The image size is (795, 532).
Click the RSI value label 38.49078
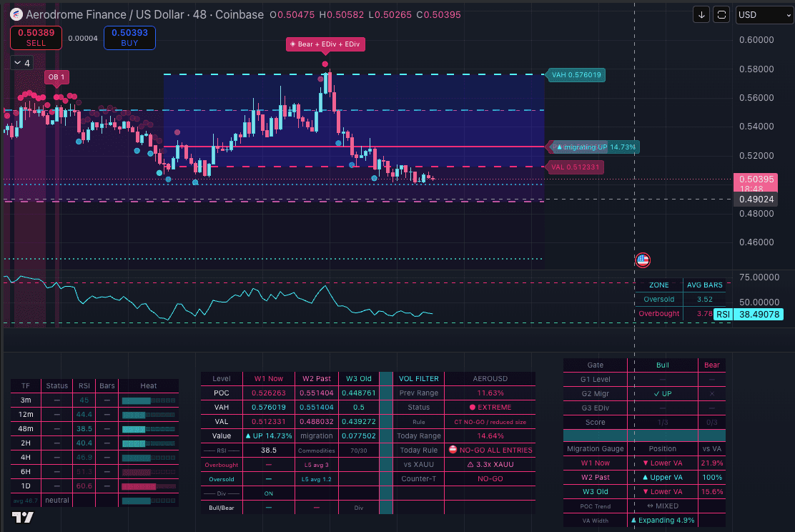(759, 315)
